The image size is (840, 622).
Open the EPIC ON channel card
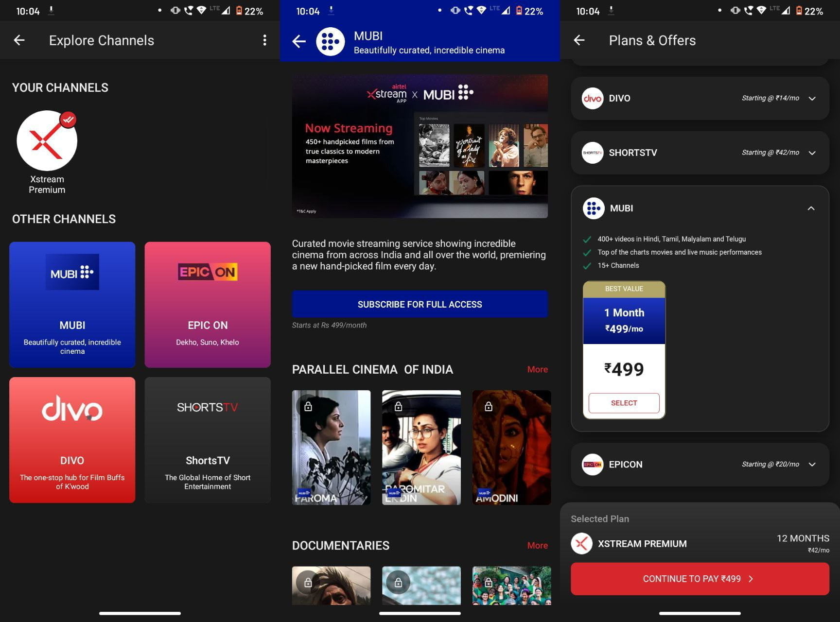point(208,305)
